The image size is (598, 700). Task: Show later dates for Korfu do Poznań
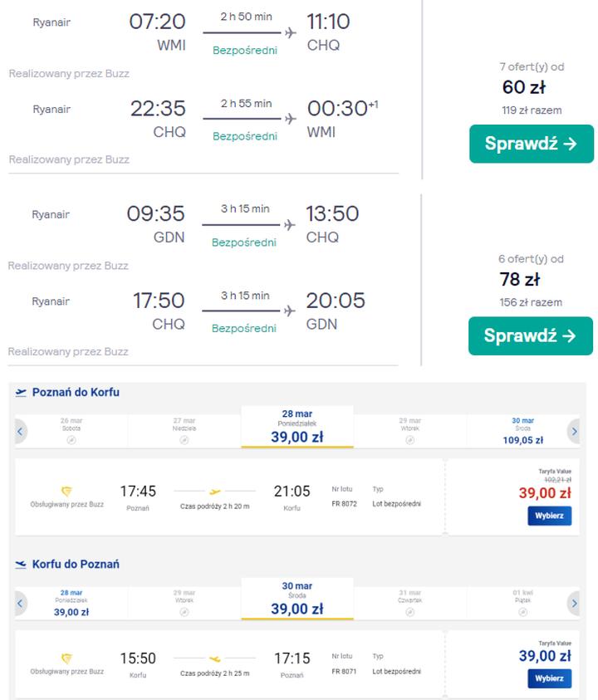(573, 604)
